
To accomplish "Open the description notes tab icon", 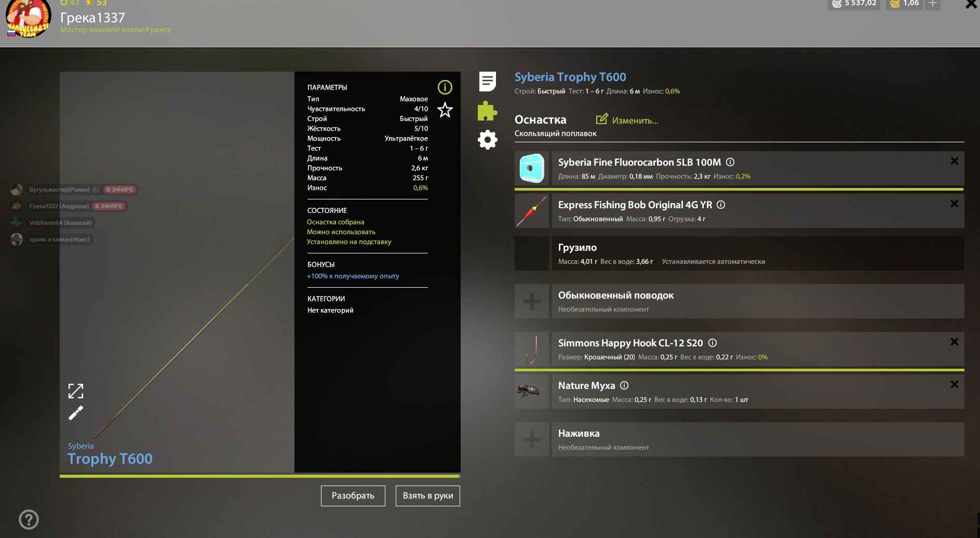I will 488,81.
